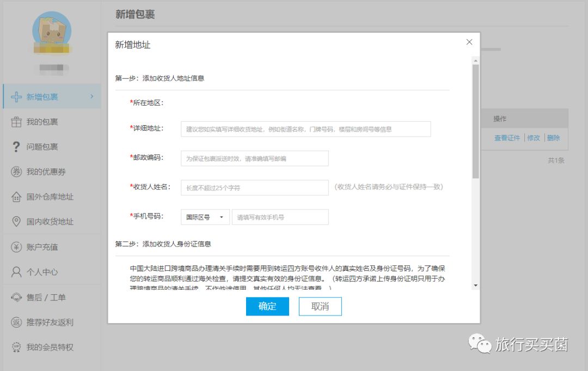Delete the entry via 删除 link
The image size is (588, 371).
coord(554,138)
